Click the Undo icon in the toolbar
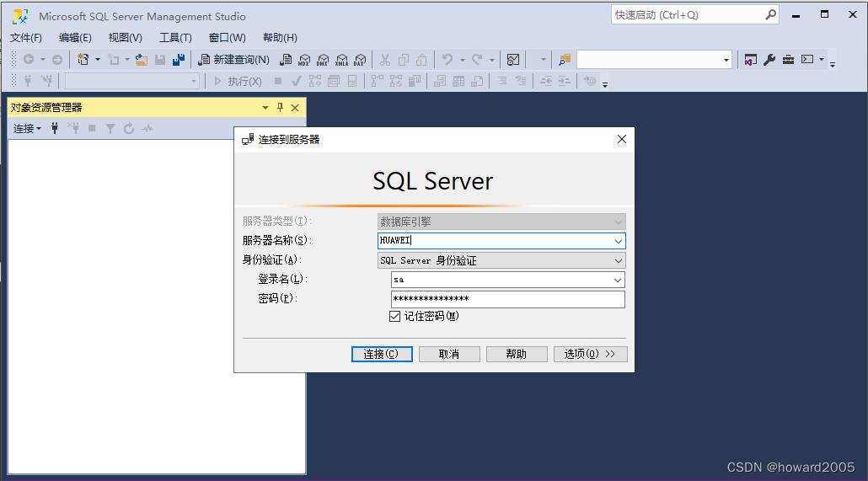 [x=447, y=59]
